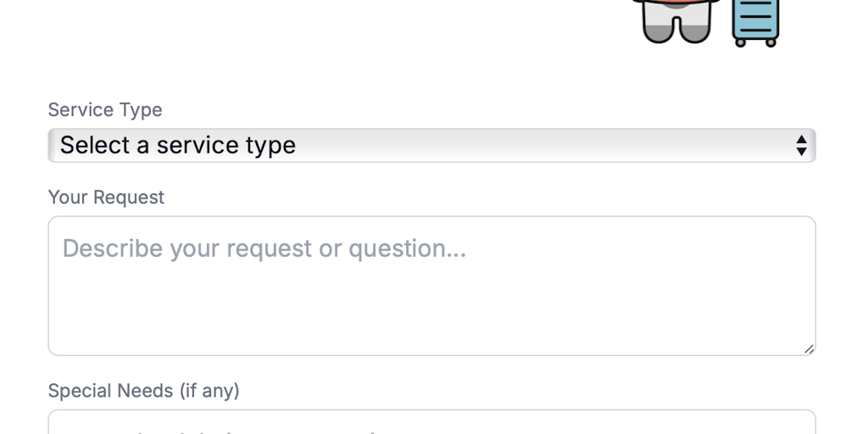The height and width of the screenshot is (434, 868).
Task: Click the blue suitcase illustration
Action: coord(755,20)
